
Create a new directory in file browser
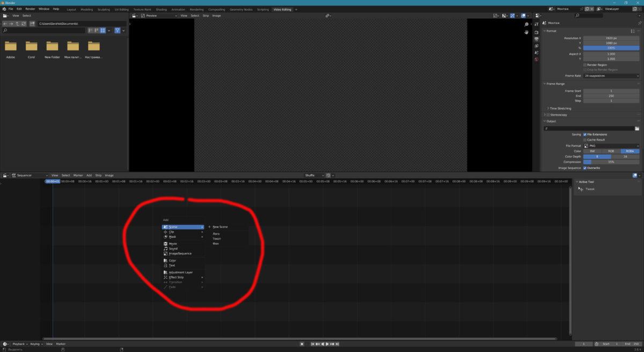coord(32,24)
